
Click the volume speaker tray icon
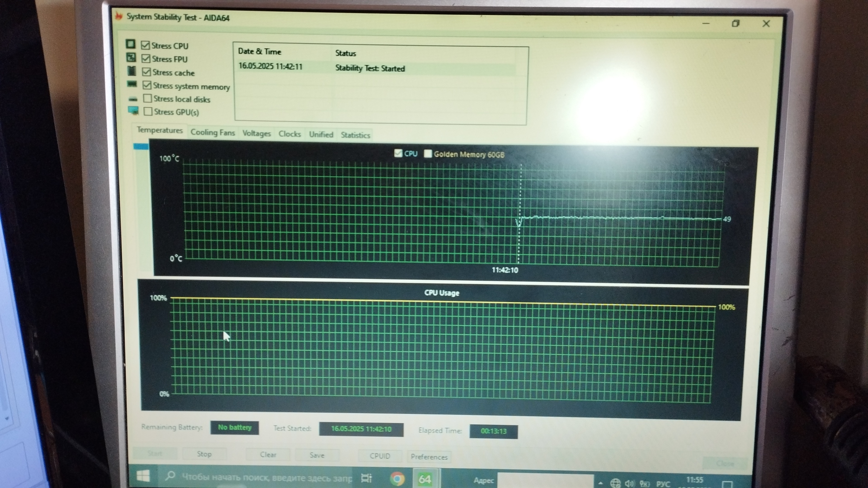pyautogui.click(x=629, y=483)
